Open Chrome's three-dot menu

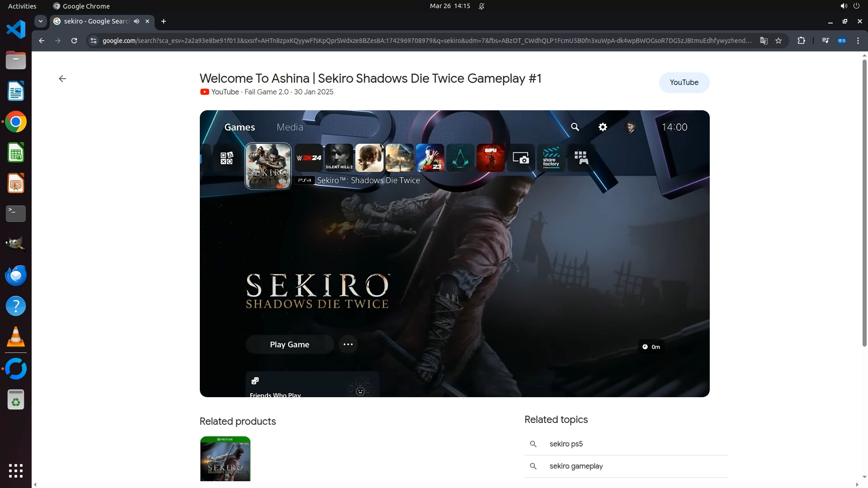click(x=858, y=41)
